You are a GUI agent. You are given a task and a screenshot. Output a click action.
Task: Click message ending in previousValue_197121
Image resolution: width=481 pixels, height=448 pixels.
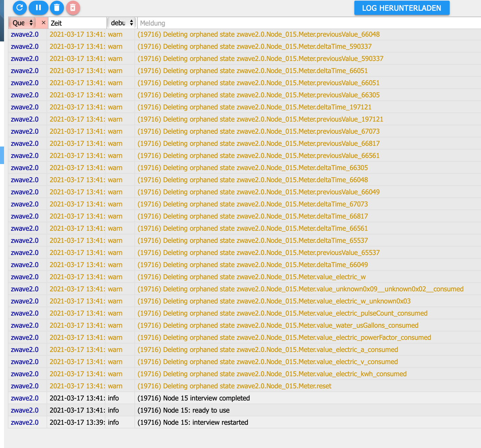click(260, 119)
